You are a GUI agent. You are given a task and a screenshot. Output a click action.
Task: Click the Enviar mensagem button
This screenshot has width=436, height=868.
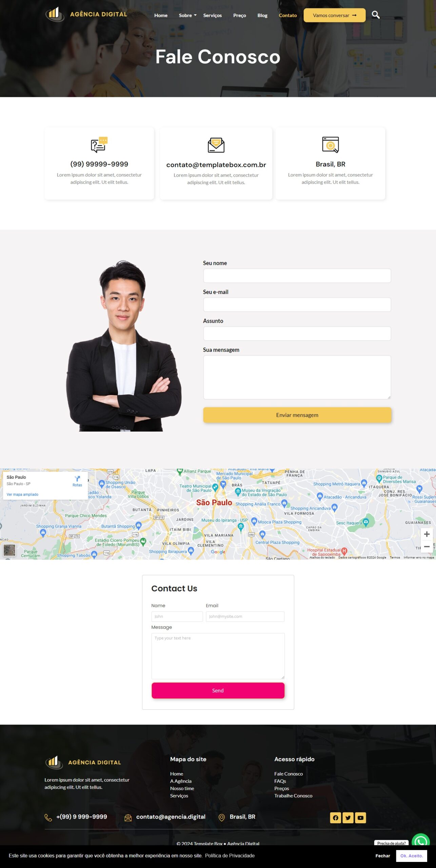[297, 415]
